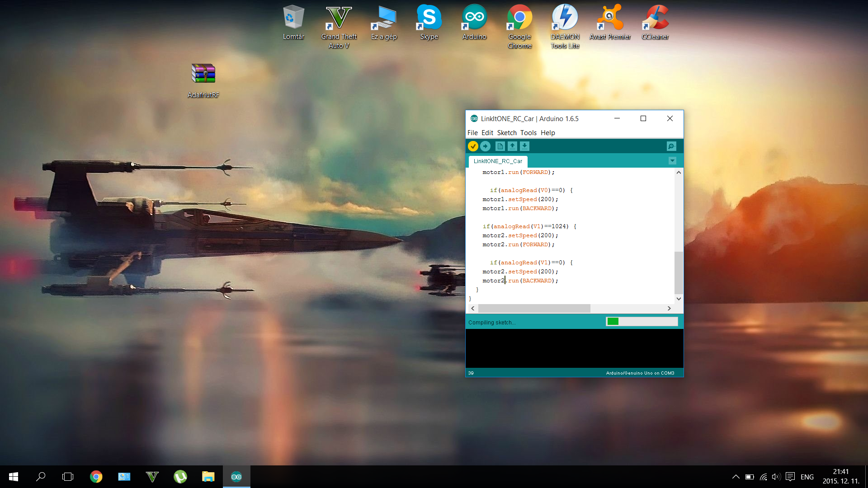Screen dimensions: 868x488
Task: Click the vertical scrollbar up arrow
Action: tap(679, 172)
